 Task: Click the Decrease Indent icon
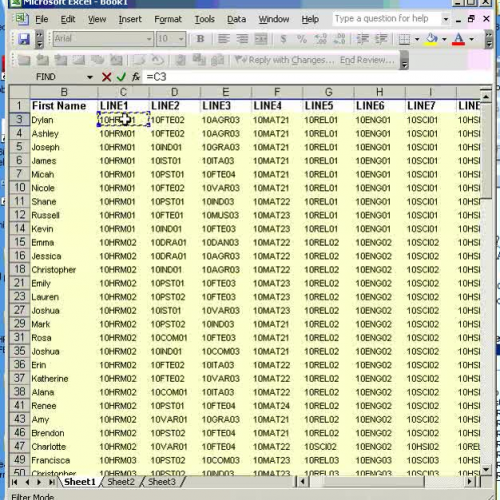point(363,39)
